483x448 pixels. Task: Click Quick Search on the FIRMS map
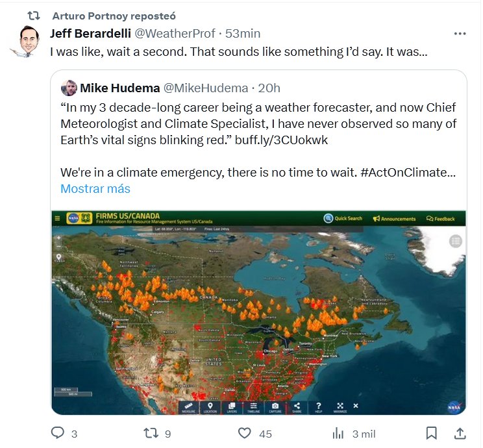coord(343,219)
